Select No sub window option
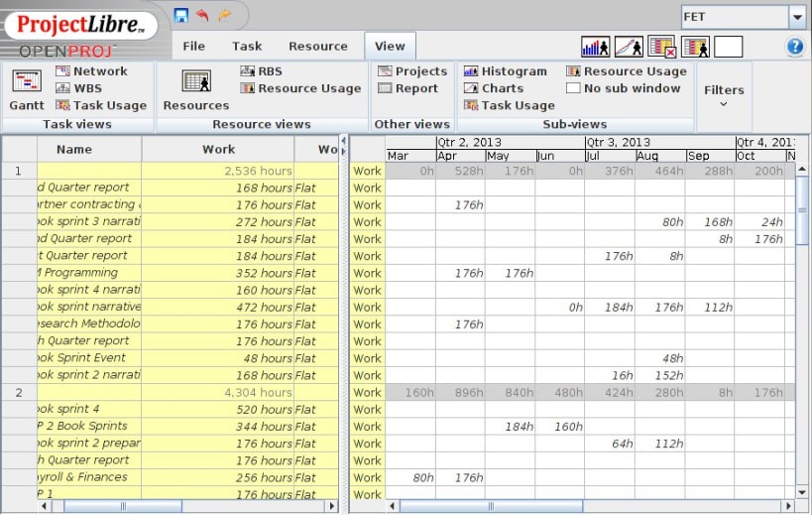 pos(624,88)
